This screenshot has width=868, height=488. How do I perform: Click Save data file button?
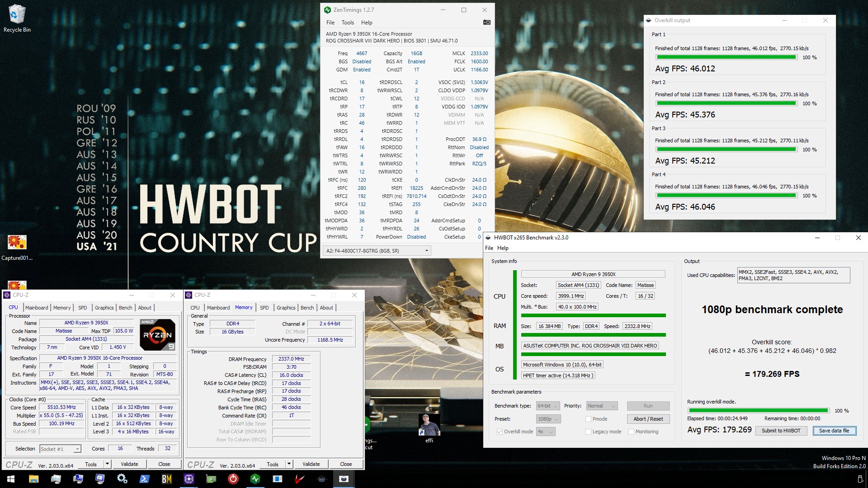click(x=834, y=431)
